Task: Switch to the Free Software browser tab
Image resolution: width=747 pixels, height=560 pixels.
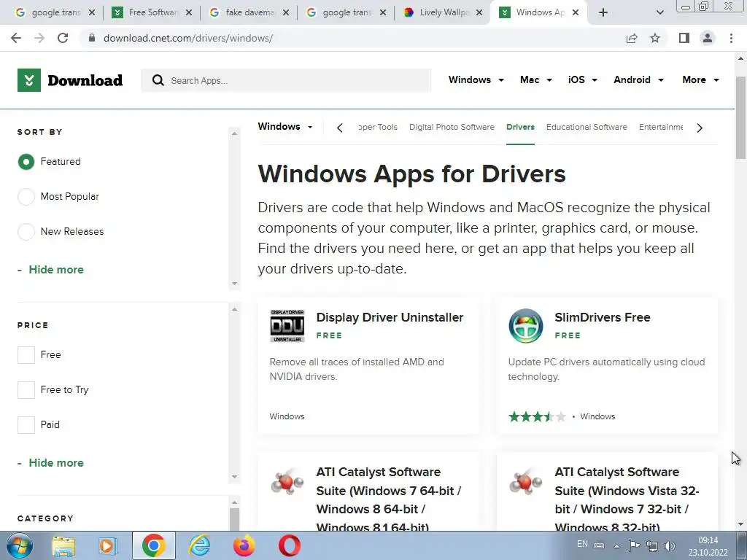Action: point(152,12)
